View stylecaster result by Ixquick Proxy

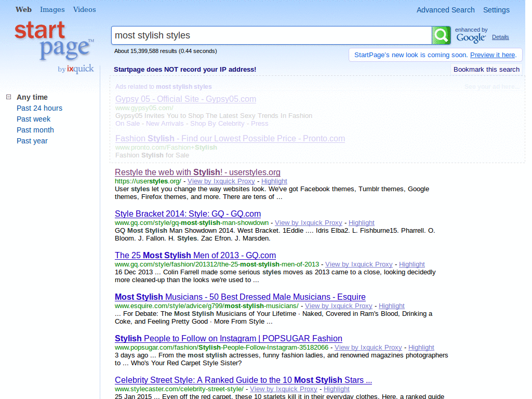pyautogui.click(x=284, y=389)
